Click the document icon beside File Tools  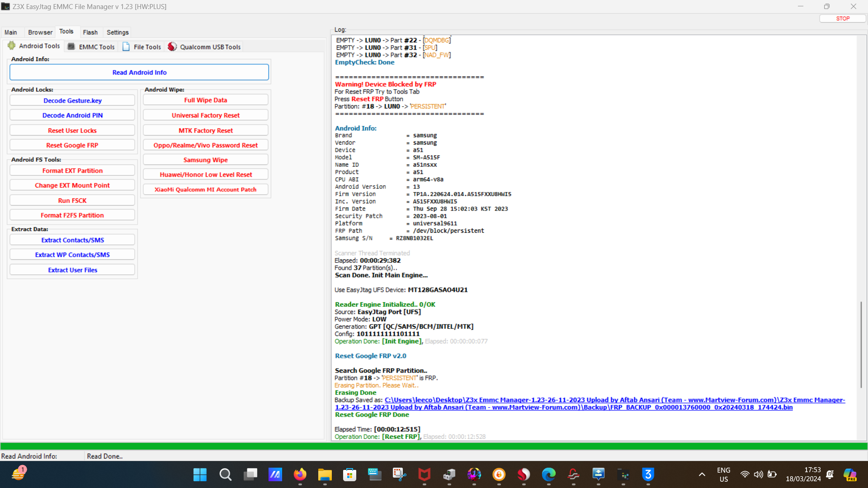(x=126, y=47)
